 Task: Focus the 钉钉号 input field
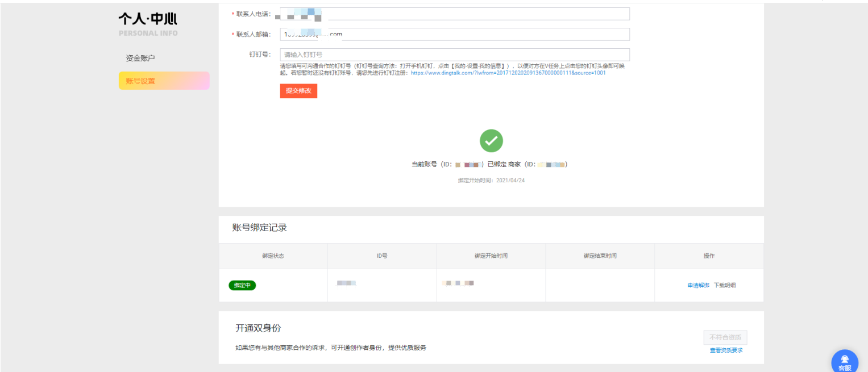pos(455,55)
